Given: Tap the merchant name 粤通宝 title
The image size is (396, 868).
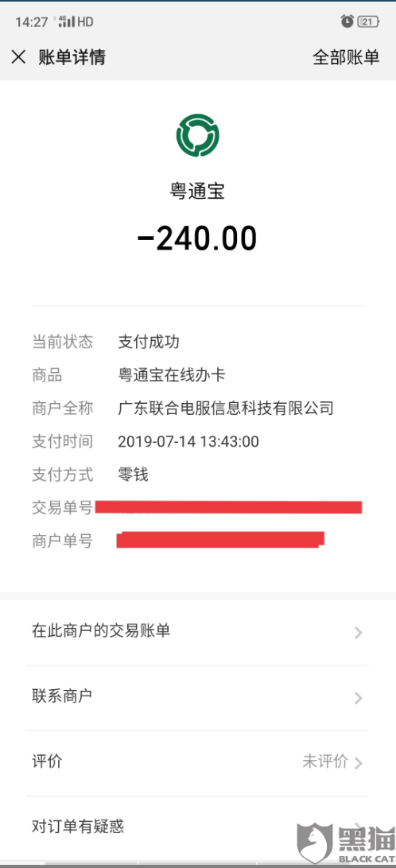Looking at the screenshot, I should point(197,191).
